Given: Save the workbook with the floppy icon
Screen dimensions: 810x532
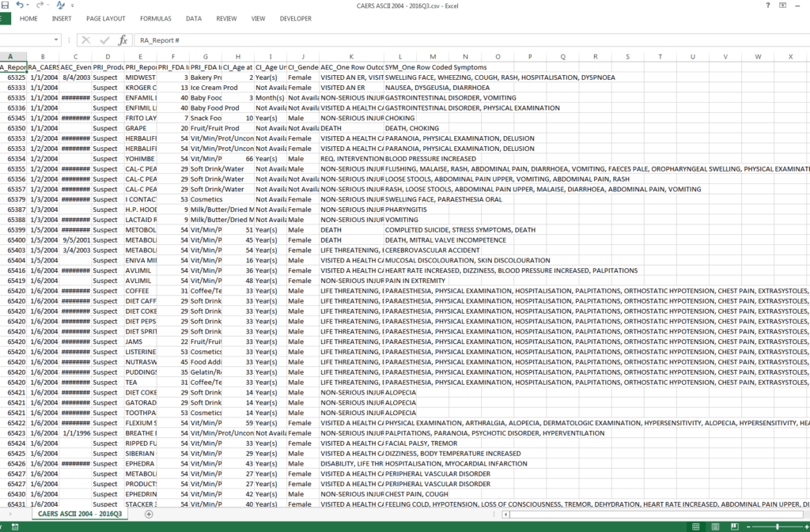Looking at the screenshot, I should [5, 6].
